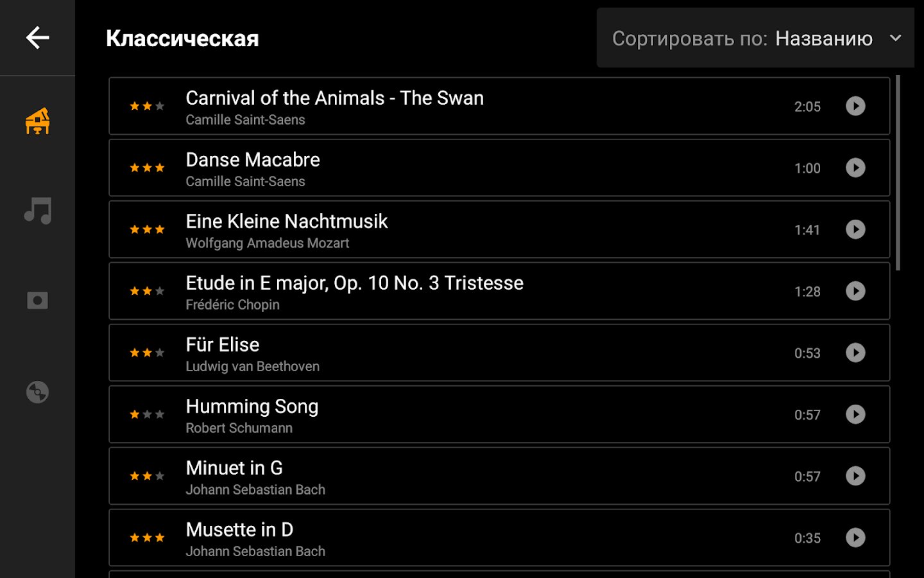Screen dimensions: 924x578
Task: Click Für Elise star rating
Action: (147, 353)
